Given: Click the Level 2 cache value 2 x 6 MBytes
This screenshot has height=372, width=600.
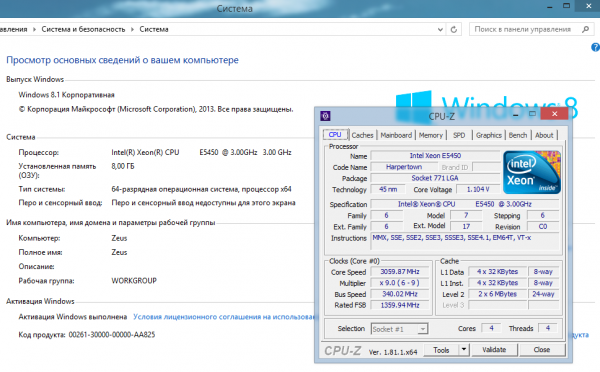Looking at the screenshot, I should (x=497, y=294).
